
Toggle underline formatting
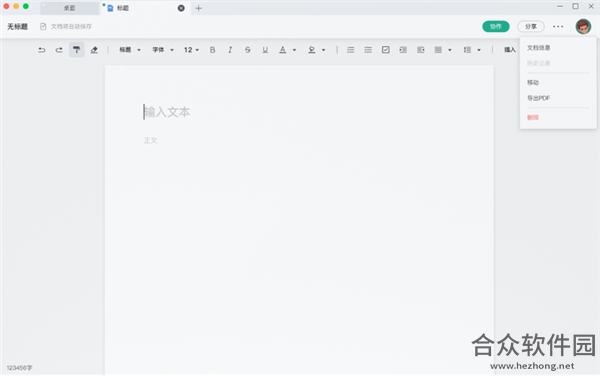[x=265, y=50]
